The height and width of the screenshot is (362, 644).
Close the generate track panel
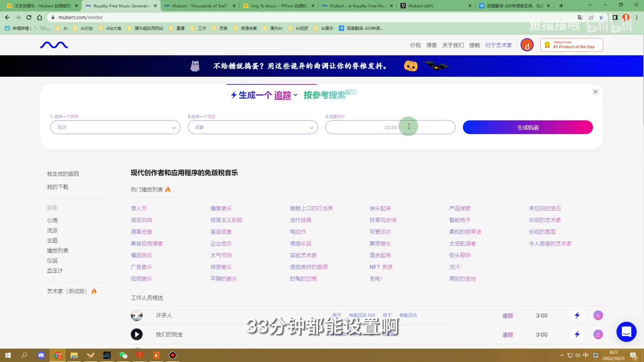(595, 92)
